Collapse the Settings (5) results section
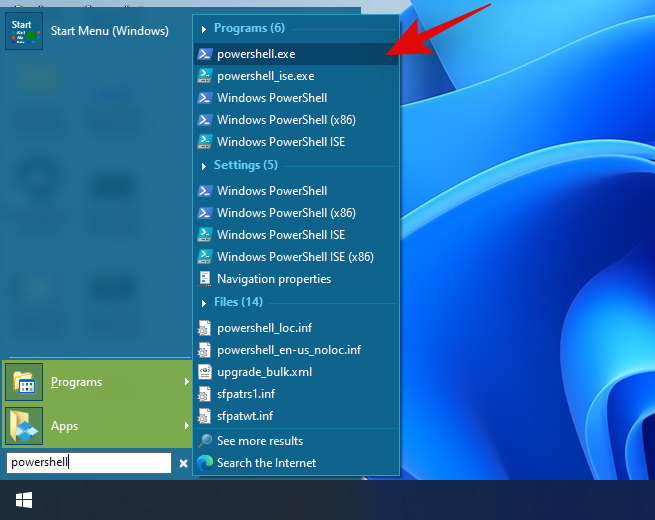Screen dimensions: 655x520 click(x=205, y=165)
